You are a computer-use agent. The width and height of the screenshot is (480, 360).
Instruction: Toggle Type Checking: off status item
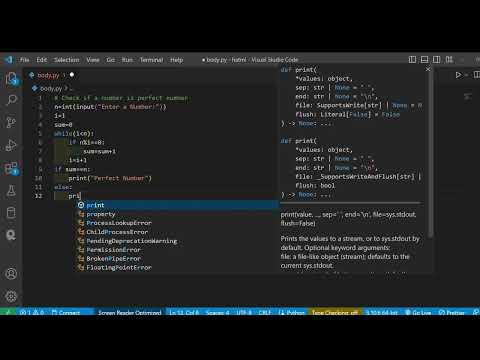[335, 312]
